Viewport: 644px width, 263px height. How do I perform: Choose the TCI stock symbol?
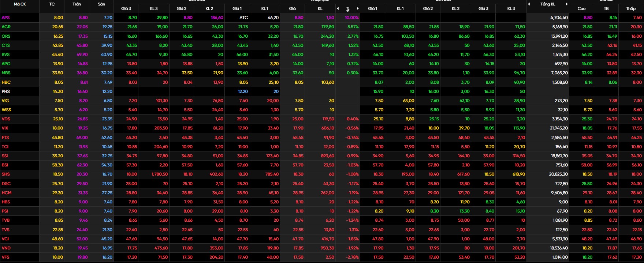5,147
